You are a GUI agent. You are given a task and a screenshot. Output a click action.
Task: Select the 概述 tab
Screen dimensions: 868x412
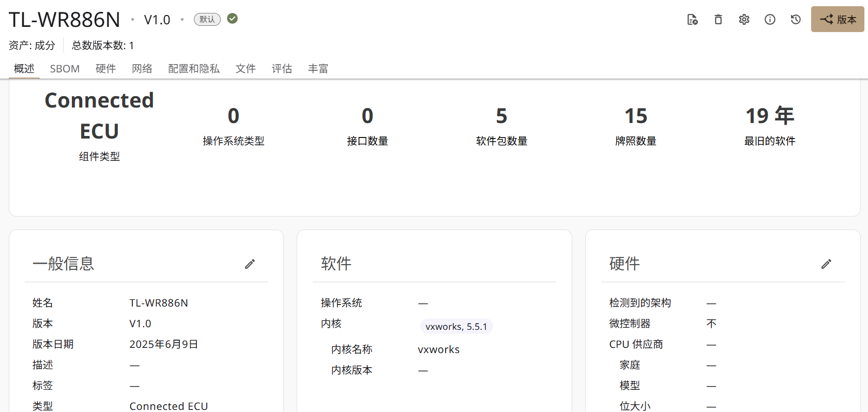click(24, 69)
